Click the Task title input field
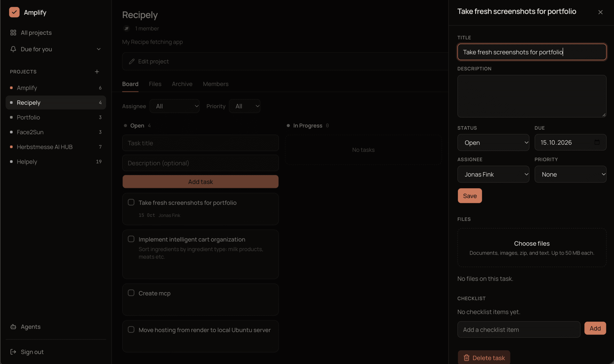The image size is (614, 364). [201, 143]
